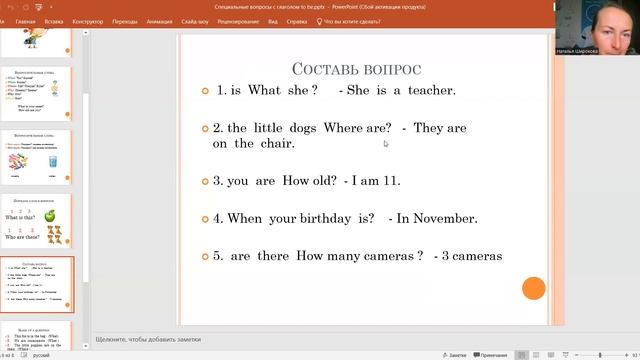Open the Вид ribbon tab
This screenshot has height=360, width=640.
[273, 22]
